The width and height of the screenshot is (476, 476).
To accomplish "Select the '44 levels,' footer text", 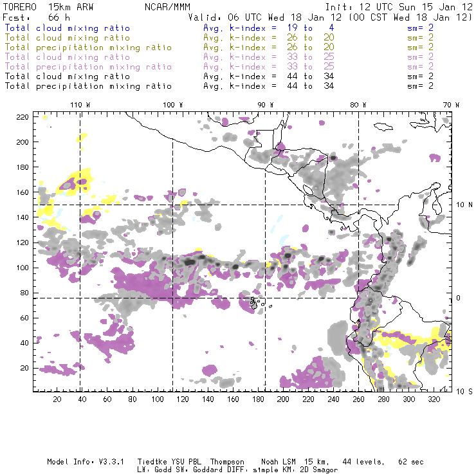I will pyautogui.click(x=363, y=462).
